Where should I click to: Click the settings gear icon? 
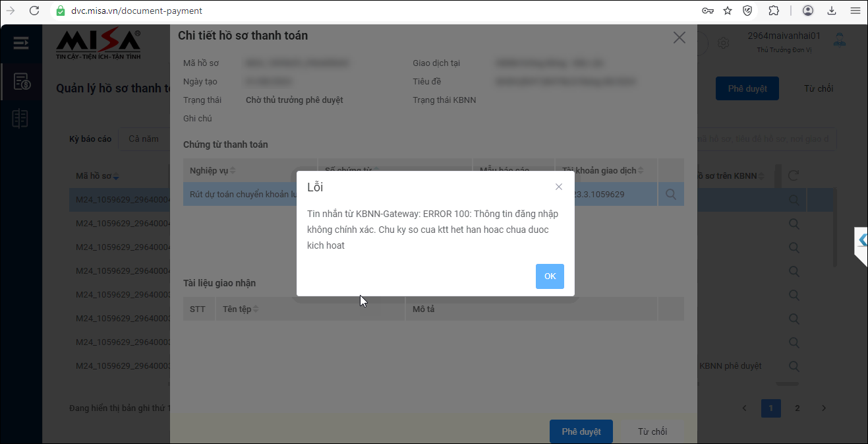(x=723, y=43)
